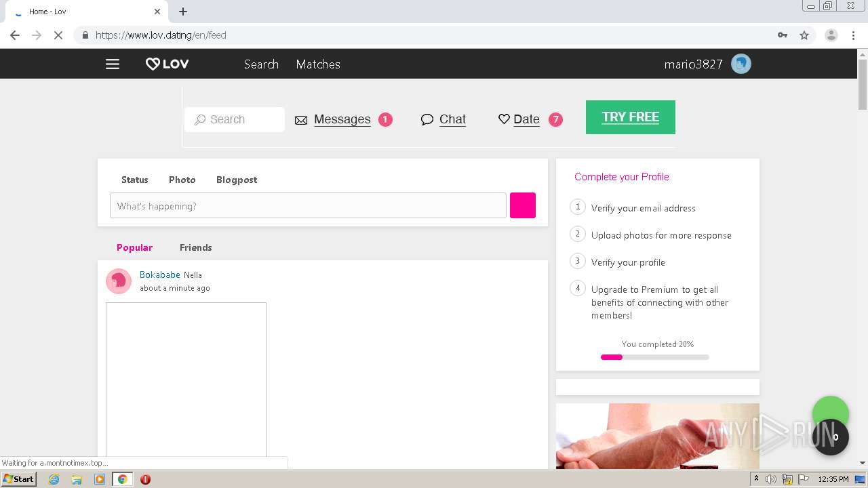The width and height of the screenshot is (868, 488).
Task: Click the Search input field
Action: tap(235, 119)
